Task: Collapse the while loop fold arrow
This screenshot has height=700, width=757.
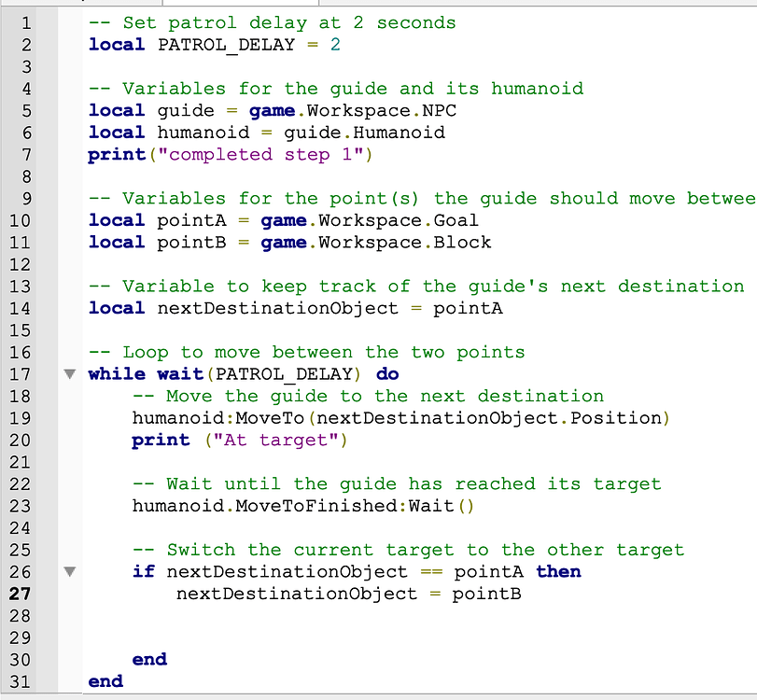Action: point(70,374)
